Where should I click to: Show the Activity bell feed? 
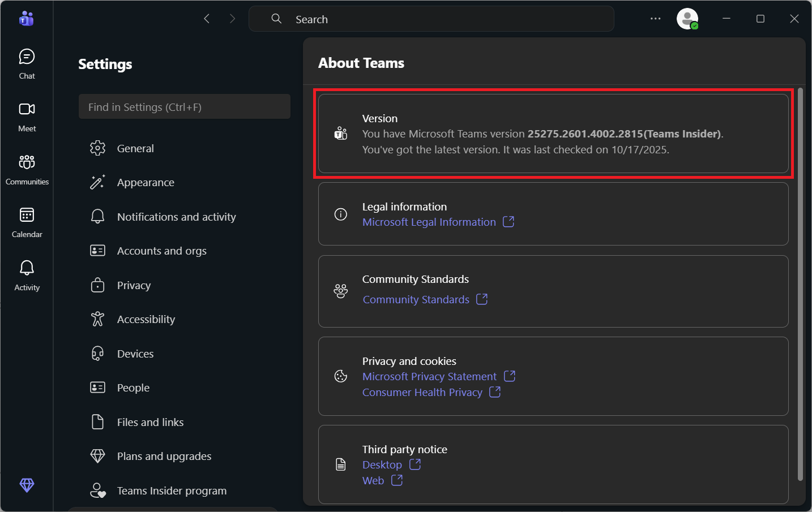[27, 275]
